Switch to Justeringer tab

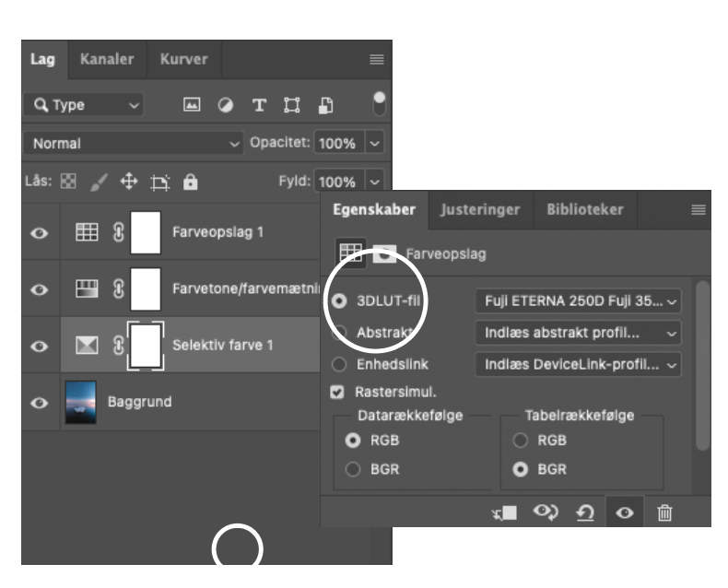click(480, 209)
